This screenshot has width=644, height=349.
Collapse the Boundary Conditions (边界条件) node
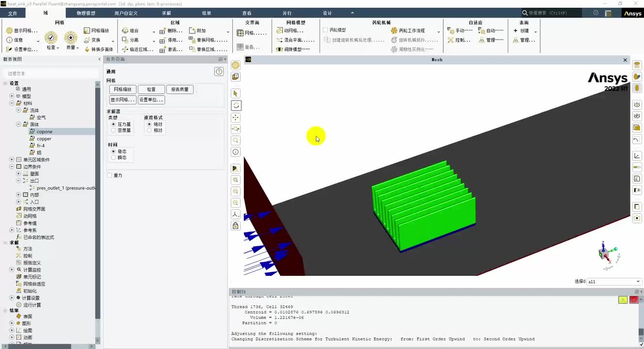pyautogui.click(x=12, y=167)
